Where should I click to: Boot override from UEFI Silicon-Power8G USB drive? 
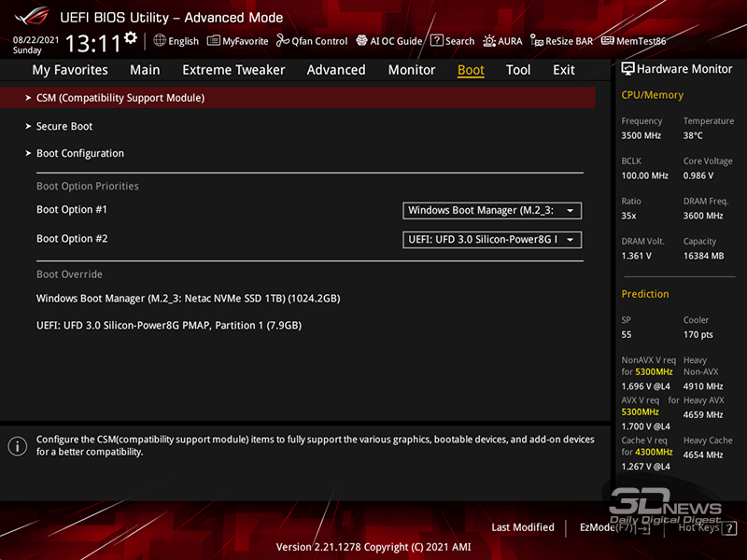pos(169,326)
